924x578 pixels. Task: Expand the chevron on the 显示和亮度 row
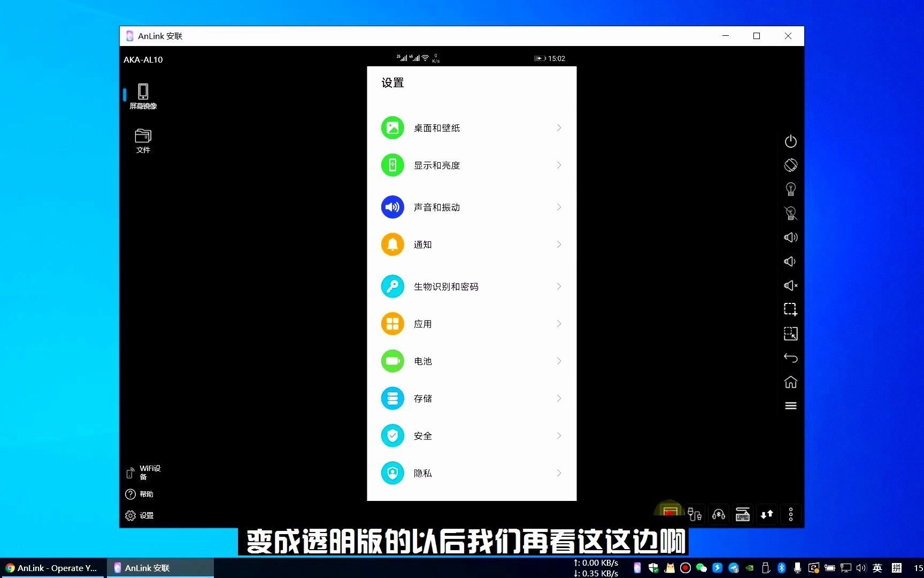(x=559, y=165)
